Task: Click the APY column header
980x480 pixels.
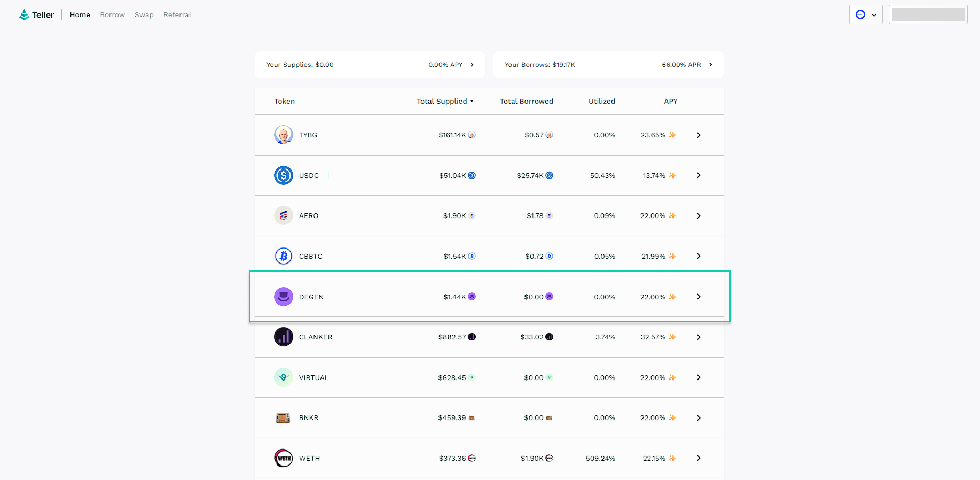Action: point(670,102)
